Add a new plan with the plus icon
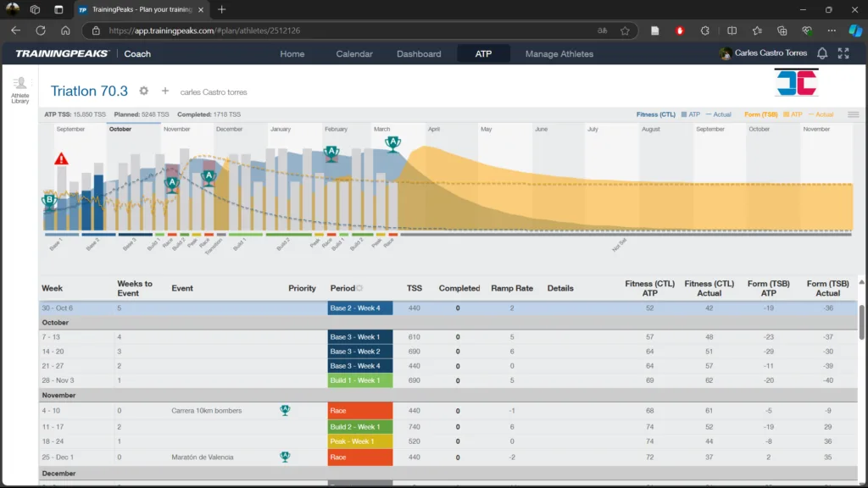 pos(165,91)
